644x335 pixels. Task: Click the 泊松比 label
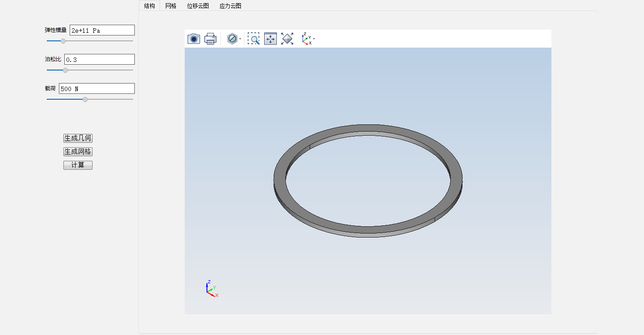(x=53, y=59)
